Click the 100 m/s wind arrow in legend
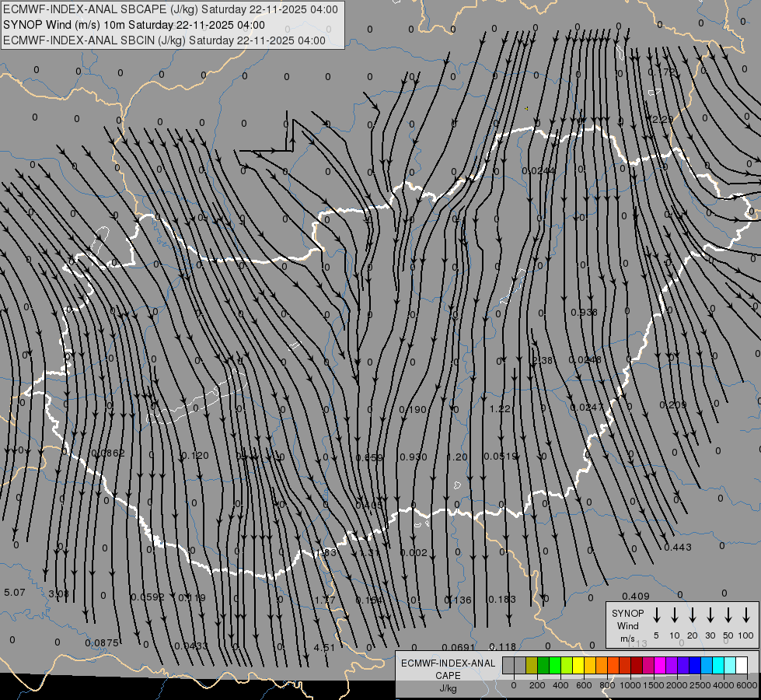The image size is (761, 700). 746,615
